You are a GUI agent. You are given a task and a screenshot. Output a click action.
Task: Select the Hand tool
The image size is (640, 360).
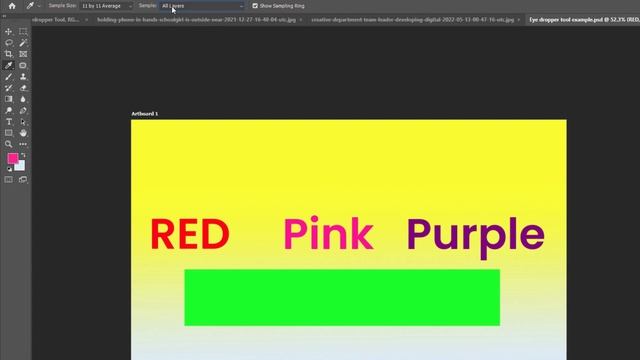[x=23, y=133]
